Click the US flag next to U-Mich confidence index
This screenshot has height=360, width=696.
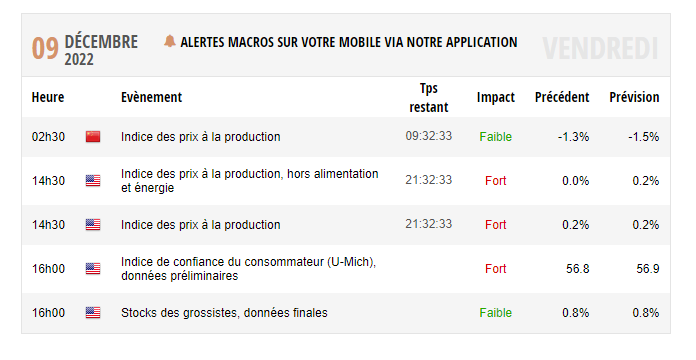coord(93,269)
